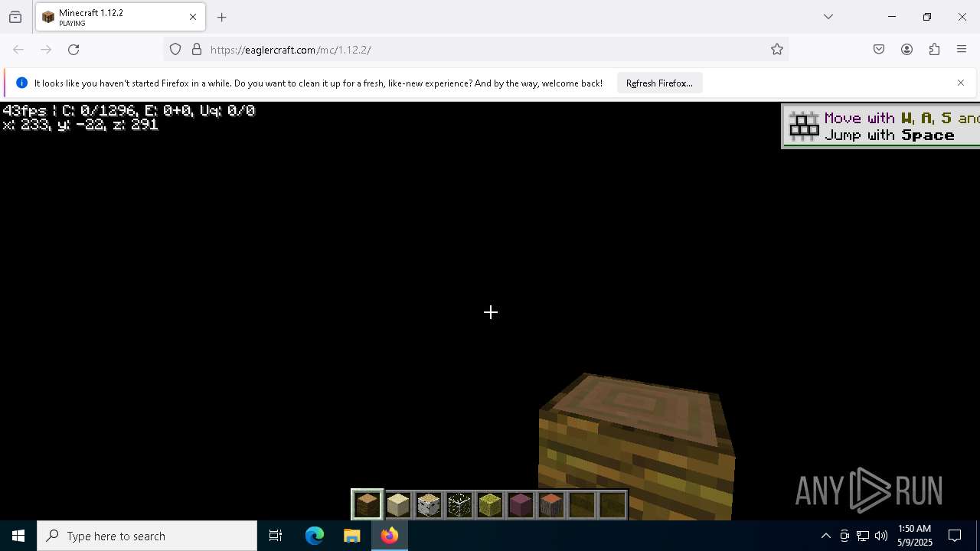980x551 pixels.
Task: Reload the current page
Action: coord(73,50)
